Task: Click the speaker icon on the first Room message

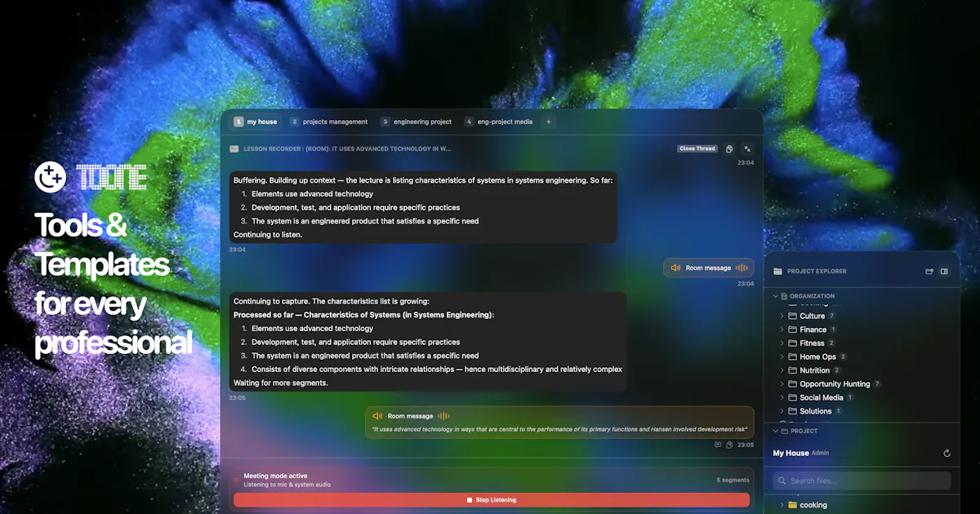Action: coord(675,268)
